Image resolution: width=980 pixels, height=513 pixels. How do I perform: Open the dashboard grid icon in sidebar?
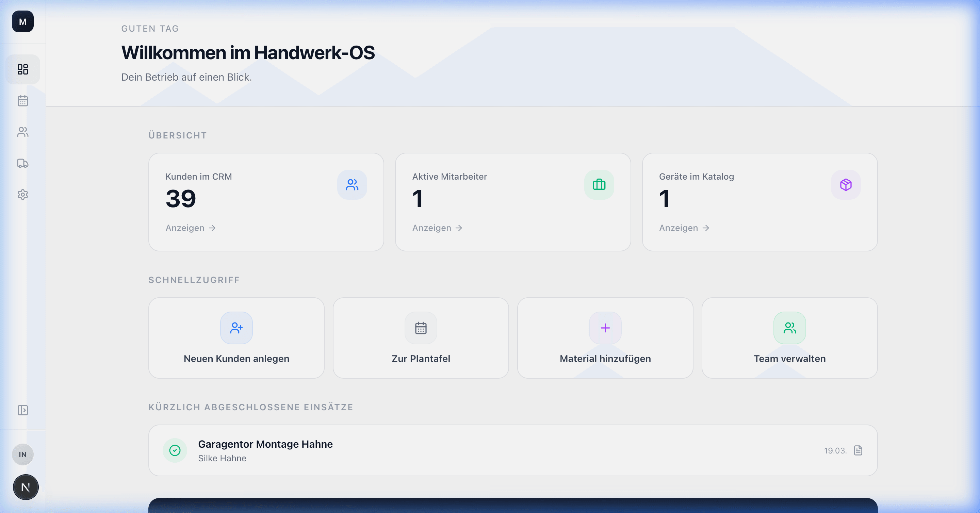[x=23, y=69]
